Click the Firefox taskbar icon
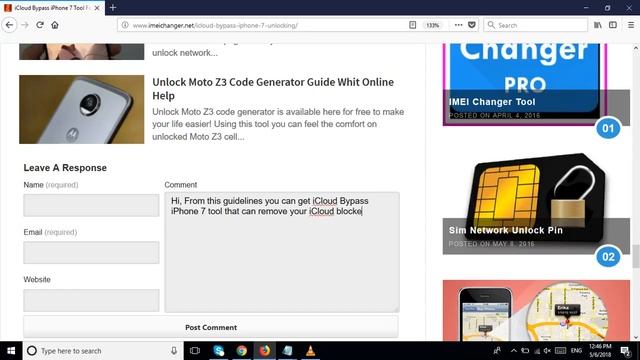This screenshot has width=640, height=360. (x=264, y=351)
